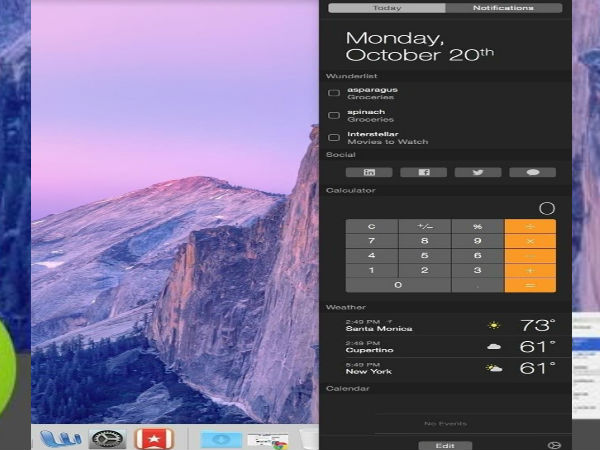Viewport: 600px width, 450px height.
Task: Open Twitter compose from Social widget
Action: pyautogui.click(x=477, y=172)
